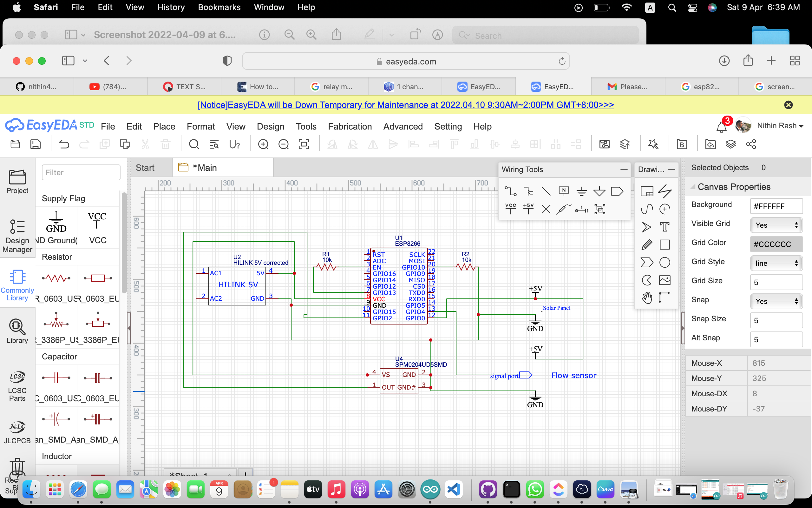Viewport: 812px width, 508px height.
Task: Open the Library search in sidebar
Action: (17, 331)
